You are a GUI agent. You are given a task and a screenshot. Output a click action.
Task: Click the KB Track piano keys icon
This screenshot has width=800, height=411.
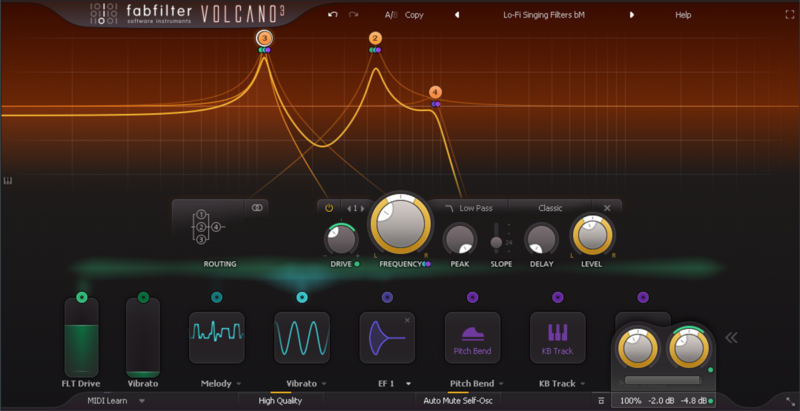tap(558, 338)
